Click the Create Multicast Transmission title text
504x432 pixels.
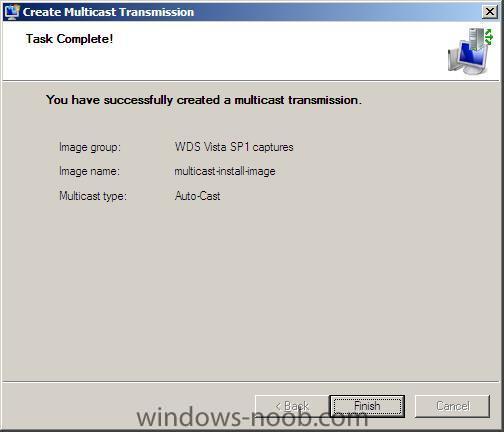click(108, 12)
